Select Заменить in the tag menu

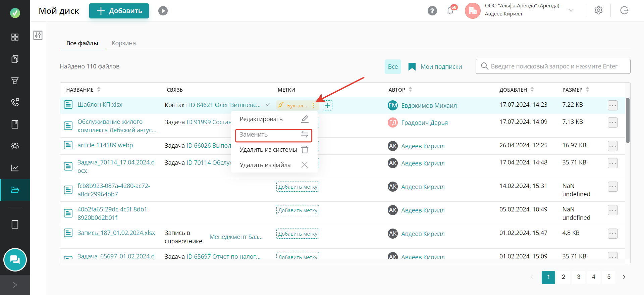(274, 135)
